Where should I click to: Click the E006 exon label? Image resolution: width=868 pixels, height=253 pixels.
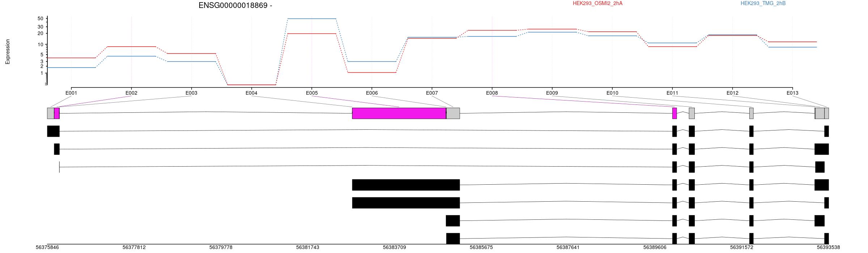pos(372,93)
